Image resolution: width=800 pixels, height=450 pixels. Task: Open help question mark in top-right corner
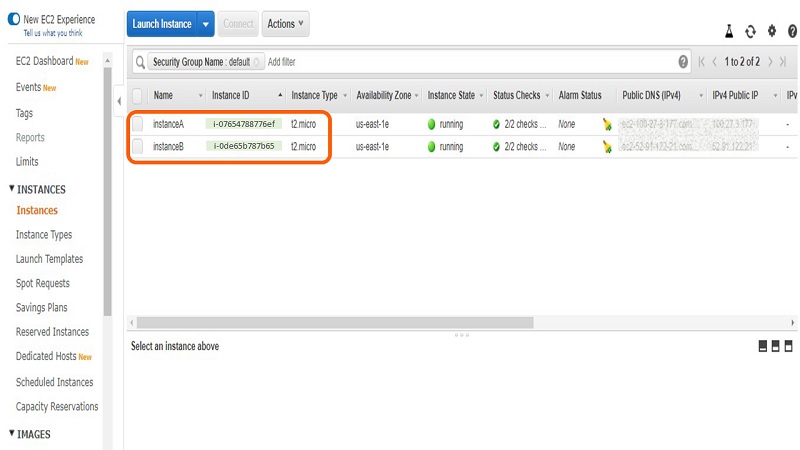(792, 32)
